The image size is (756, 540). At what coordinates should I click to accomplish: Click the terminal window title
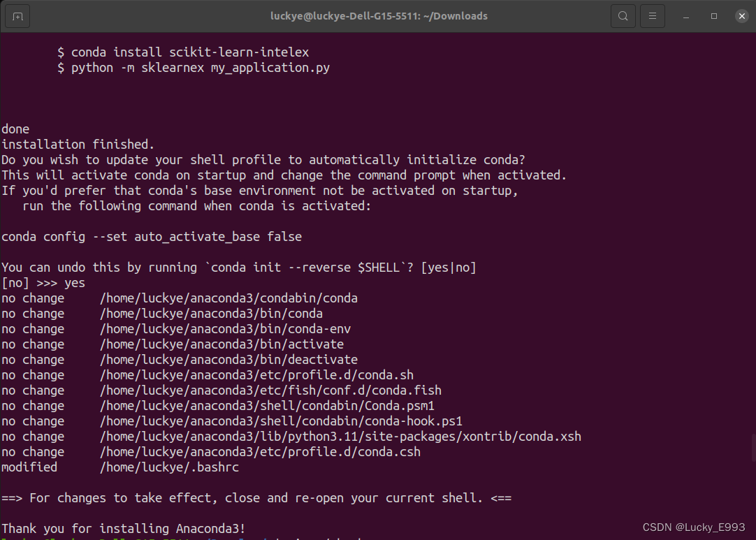tap(379, 15)
